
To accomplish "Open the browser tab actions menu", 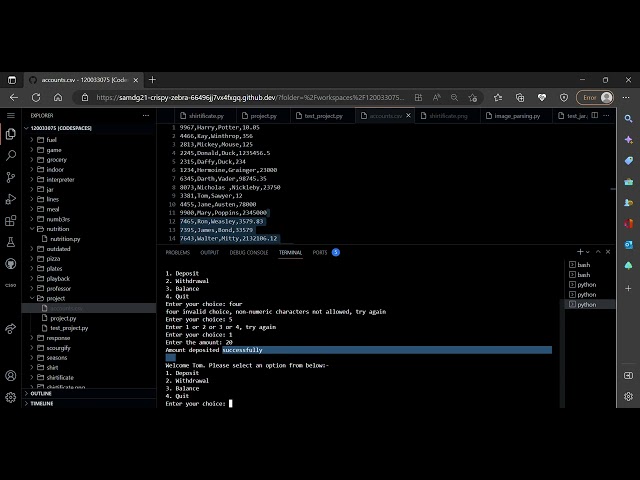I will [x=12, y=80].
